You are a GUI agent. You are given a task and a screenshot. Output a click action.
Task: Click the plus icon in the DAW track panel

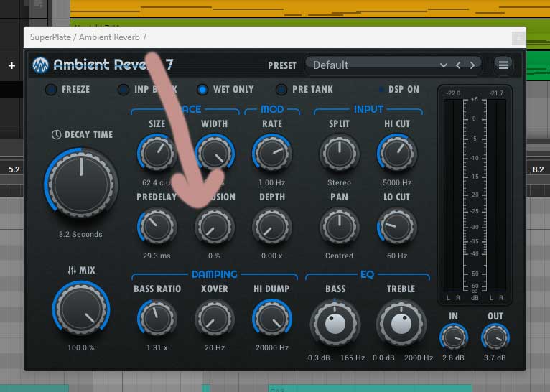(11, 65)
